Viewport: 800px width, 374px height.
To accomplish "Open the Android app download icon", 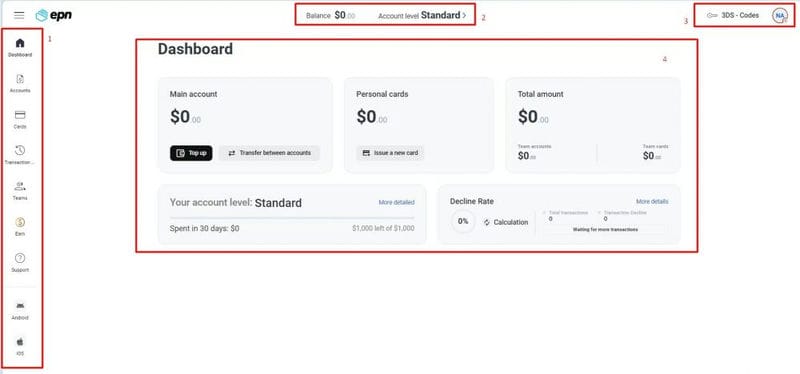I will 20,306.
